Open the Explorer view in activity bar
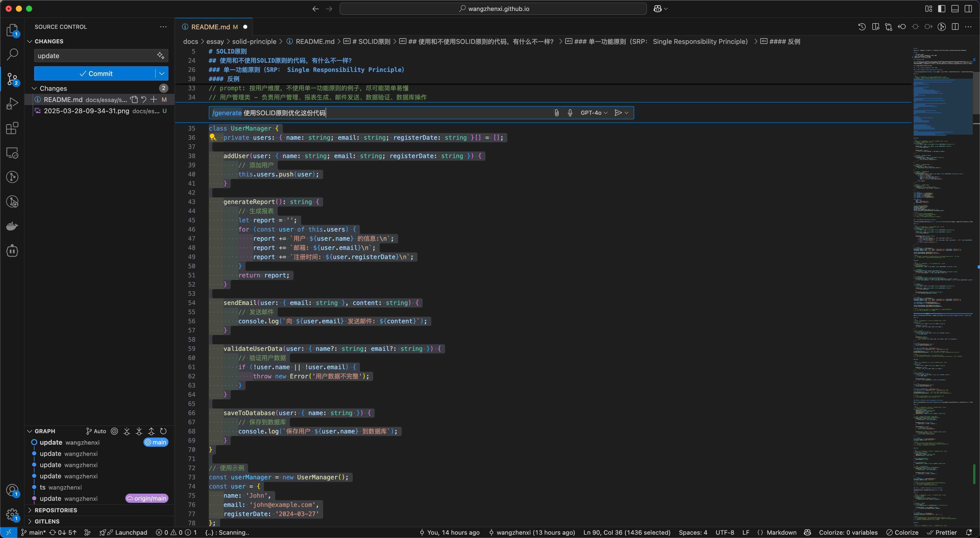Screen dimensions: 980x538 pos(12,30)
